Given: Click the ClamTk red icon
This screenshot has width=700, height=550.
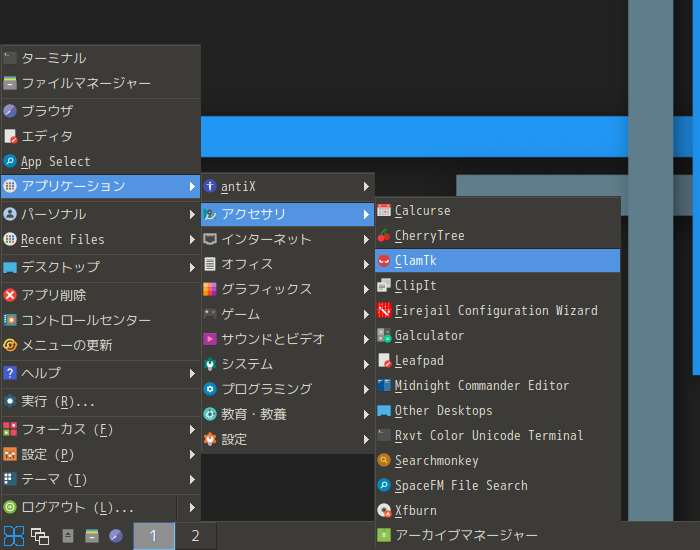Looking at the screenshot, I should (384, 260).
